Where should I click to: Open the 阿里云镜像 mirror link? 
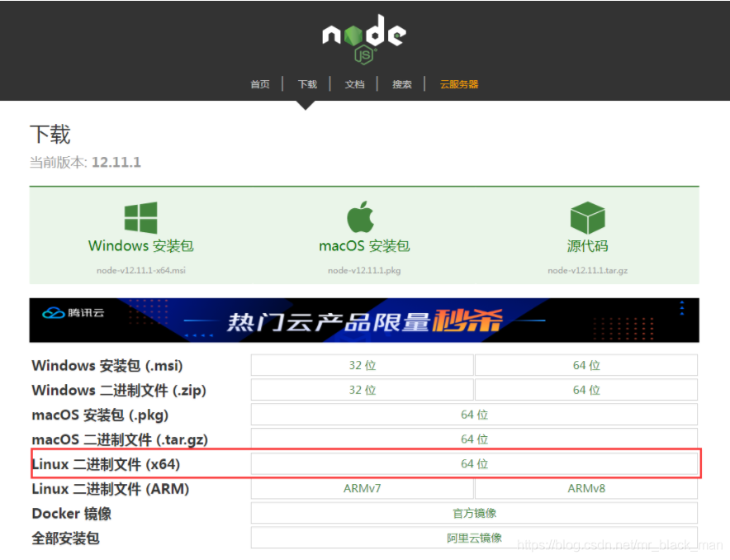point(475,537)
